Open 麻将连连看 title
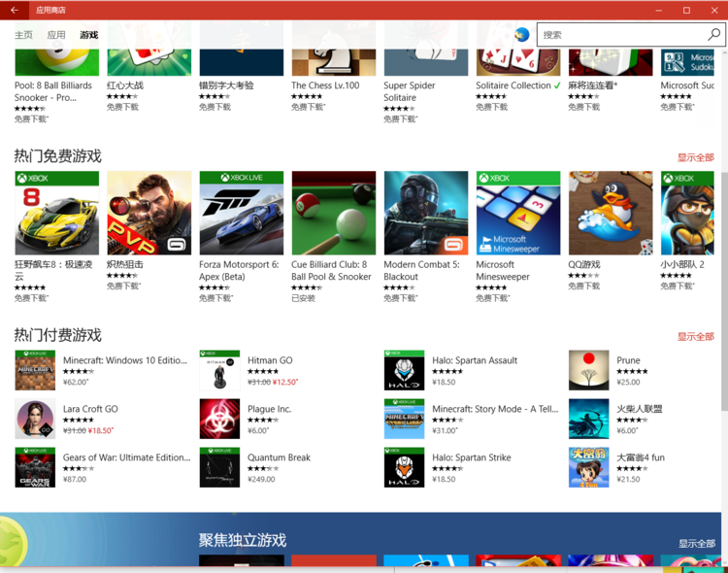728x573 pixels. coord(593,85)
